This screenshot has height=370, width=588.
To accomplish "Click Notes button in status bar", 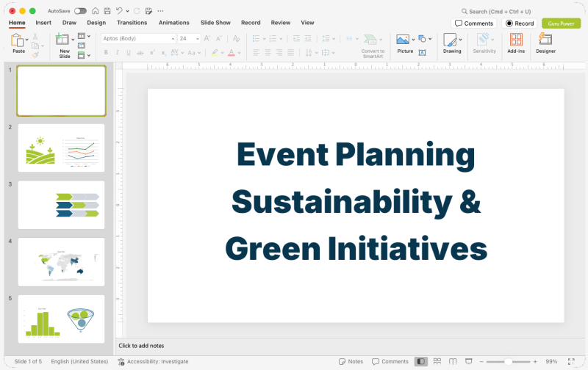I will point(351,361).
